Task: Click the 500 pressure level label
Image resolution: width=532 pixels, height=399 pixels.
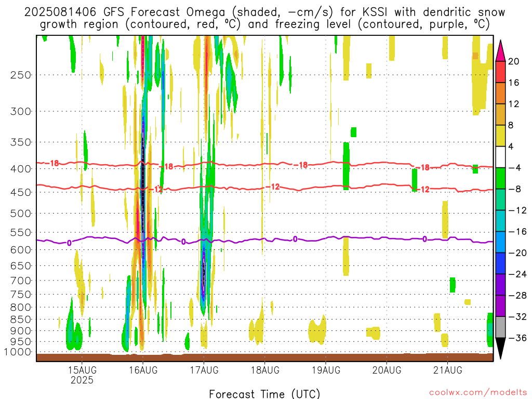Action: 21,214
